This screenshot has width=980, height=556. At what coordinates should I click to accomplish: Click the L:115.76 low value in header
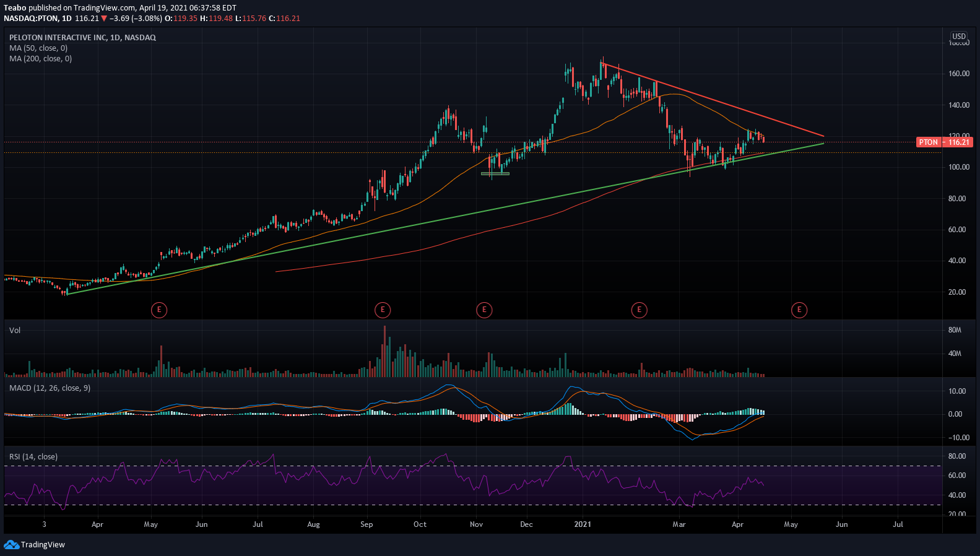tap(251, 19)
